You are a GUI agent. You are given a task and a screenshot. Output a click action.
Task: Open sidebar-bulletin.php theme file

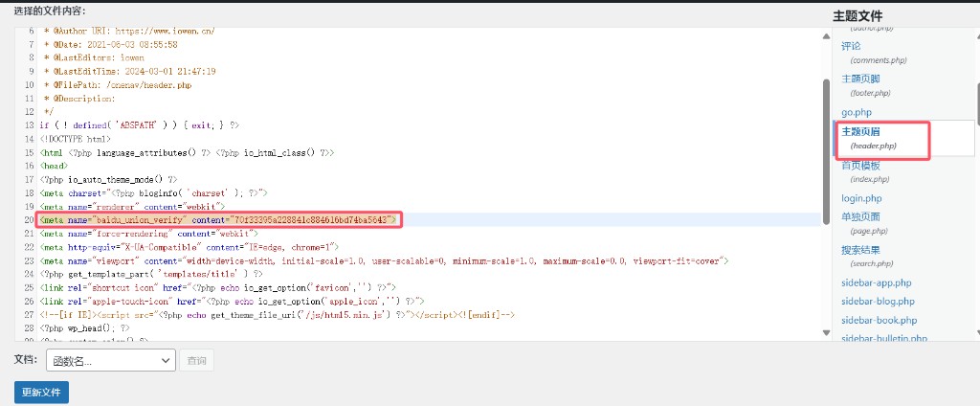pyautogui.click(x=883, y=338)
